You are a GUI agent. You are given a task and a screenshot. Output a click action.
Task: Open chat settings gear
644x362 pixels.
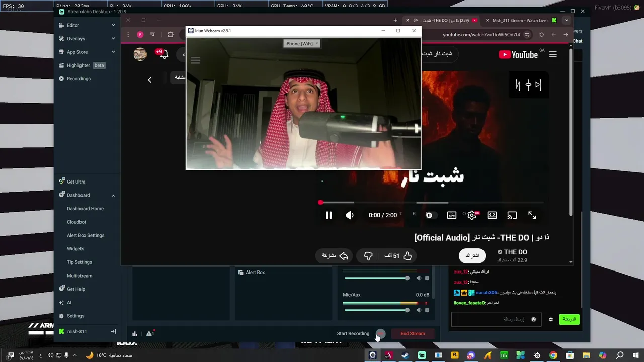(x=551, y=319)
